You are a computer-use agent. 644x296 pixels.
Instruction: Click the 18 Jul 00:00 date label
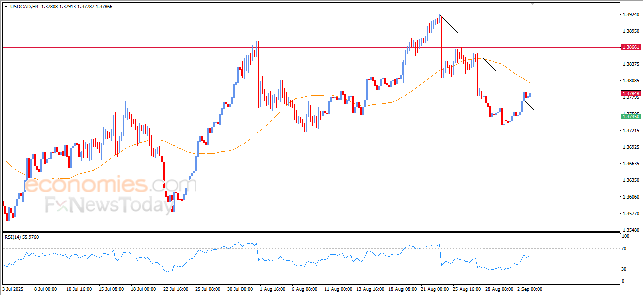(143, 289)
